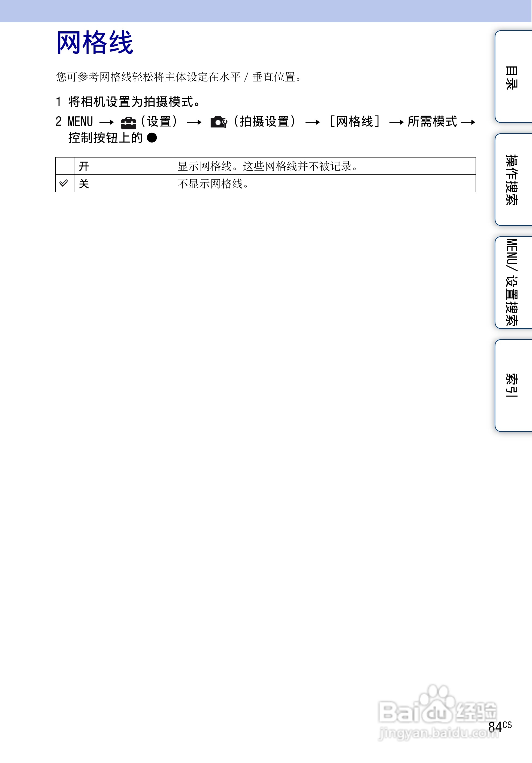Switch to MENU/设置搜索 side tab
The image size is (532, 763).
click(x=512, y=283)
